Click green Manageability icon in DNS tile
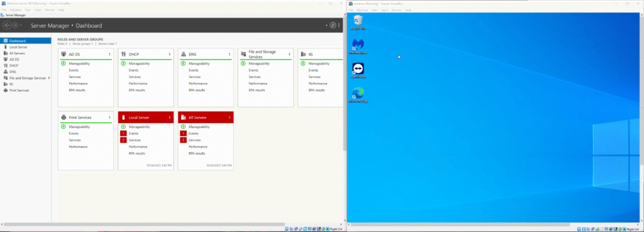This screenshot has height=232, width=644. click(183, 64)
